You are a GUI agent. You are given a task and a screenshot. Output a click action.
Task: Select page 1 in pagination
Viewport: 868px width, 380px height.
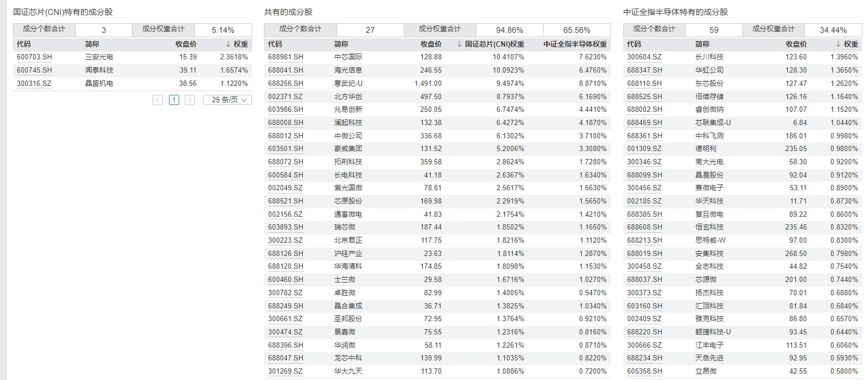(x=174, y=100)
